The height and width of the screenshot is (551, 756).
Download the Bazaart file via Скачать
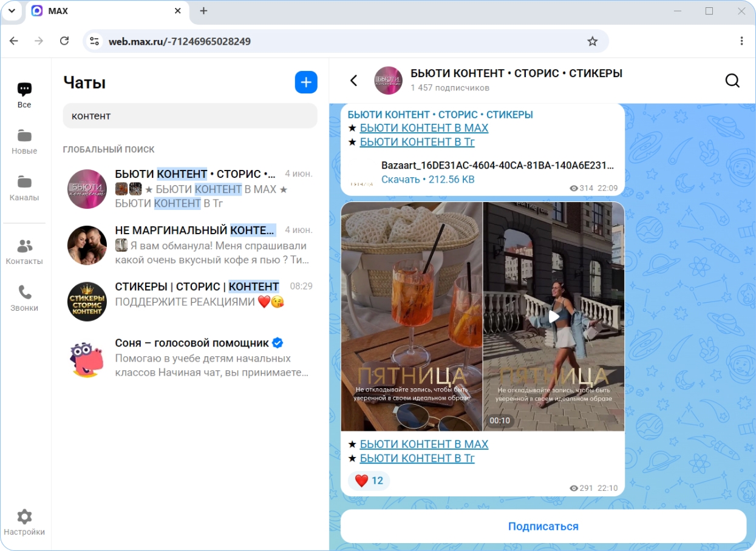(400, 180)
